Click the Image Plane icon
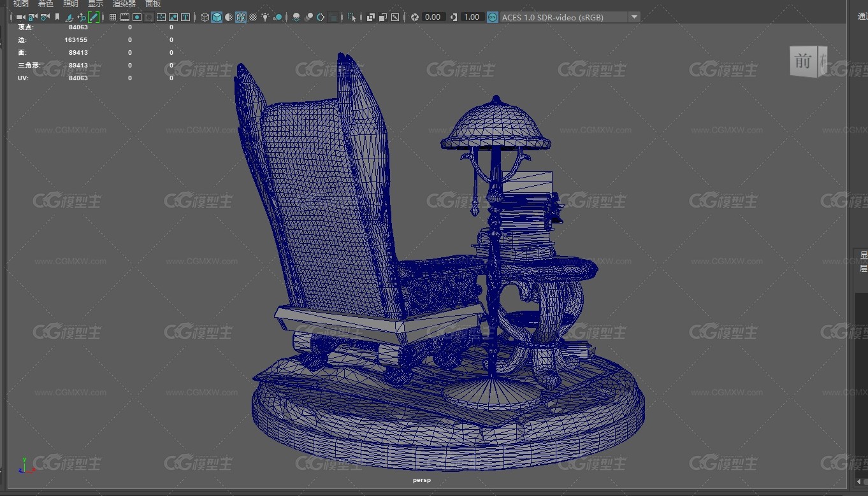This screenshot has height=496, width=868. pos(69,17)
